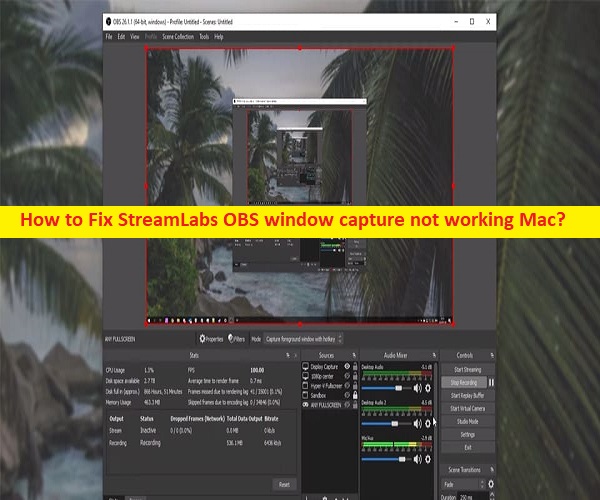Viewport: 600px width, 500px height.
Task: Open the File menu
Action: [109, 37]
